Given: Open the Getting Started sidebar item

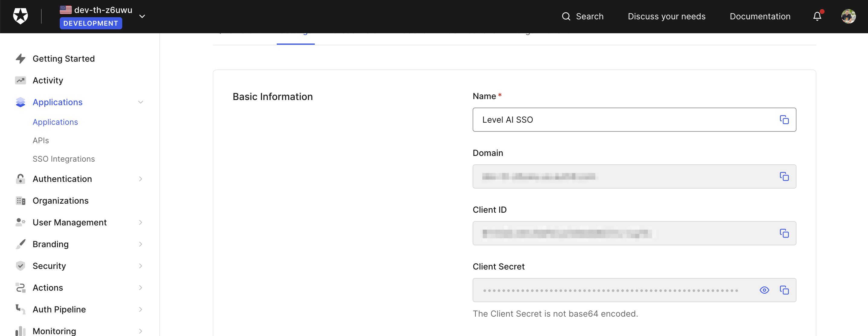Looking at the screenshot, I should [x=64, y=58].
